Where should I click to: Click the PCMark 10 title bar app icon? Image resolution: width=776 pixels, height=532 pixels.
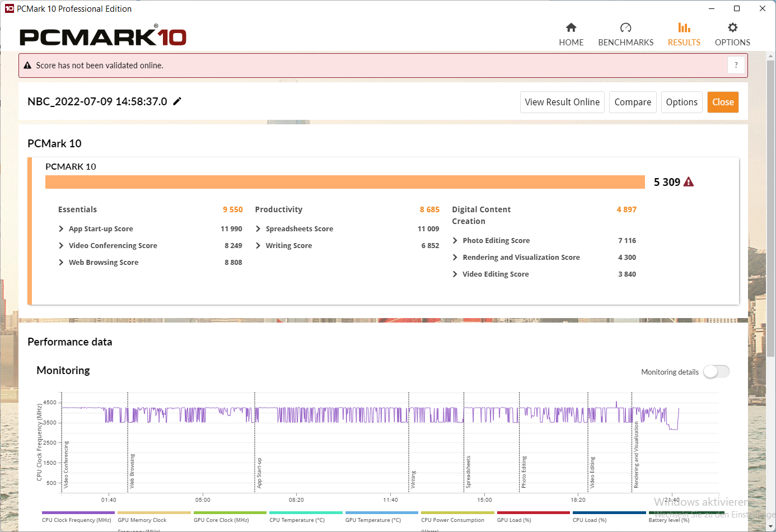point(9,8)
